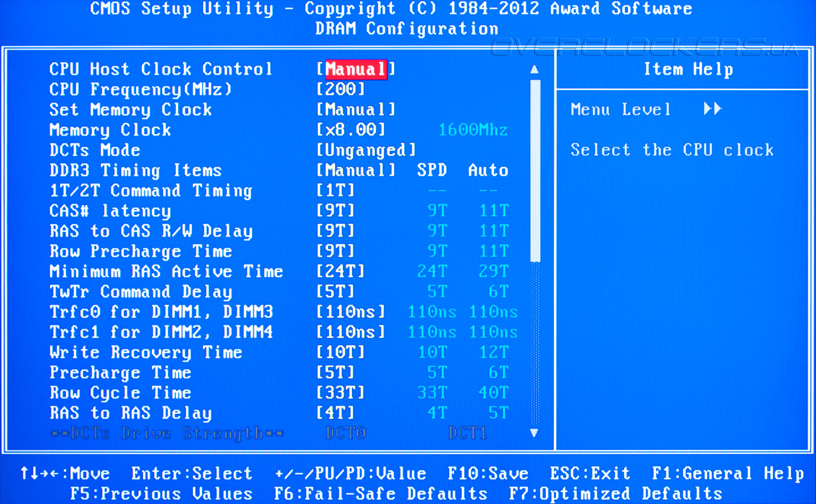816x504 pixels.
Task: Click the vertical scrollbar thumb
Action: (x=535, y=171)
